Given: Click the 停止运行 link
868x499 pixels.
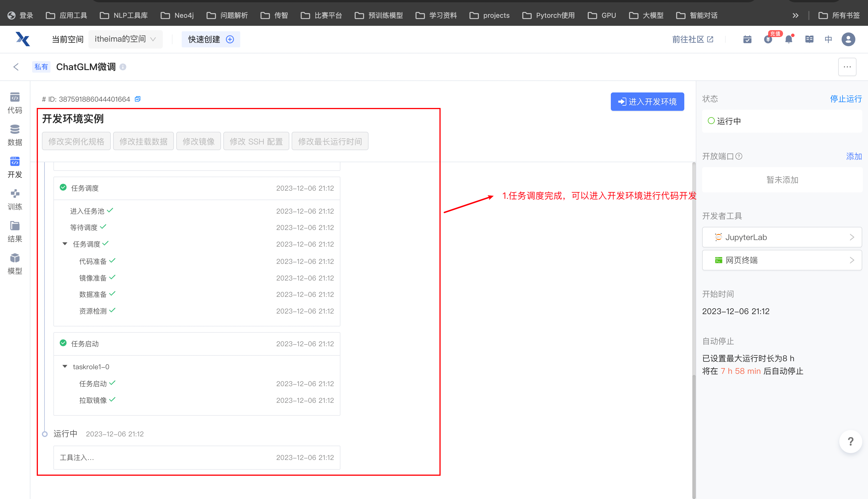Looking at the screenshot, I should [x=845, y=99].
